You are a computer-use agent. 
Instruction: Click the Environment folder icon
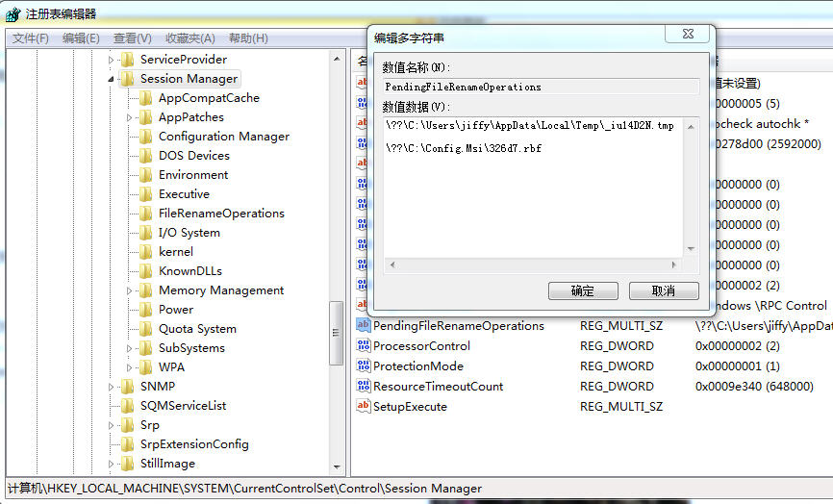click(146, 175)
